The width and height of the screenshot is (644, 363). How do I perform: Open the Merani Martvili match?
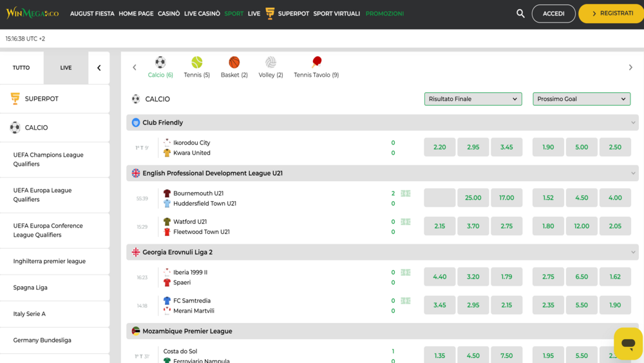193,311
